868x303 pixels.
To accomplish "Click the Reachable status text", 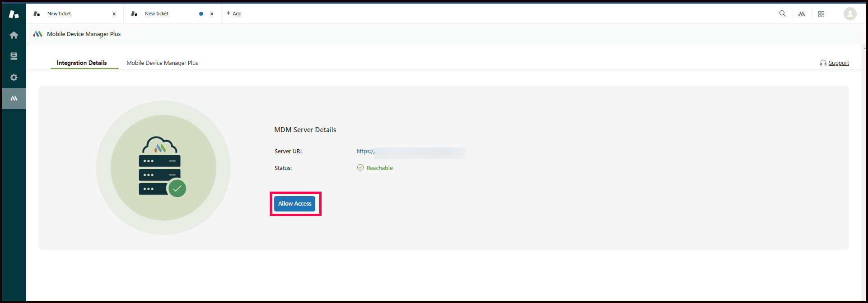I will [380, 168].
